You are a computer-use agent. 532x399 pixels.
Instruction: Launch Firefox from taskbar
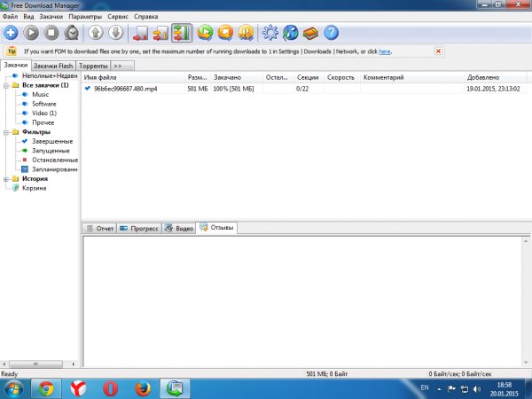tap(143, 388)
